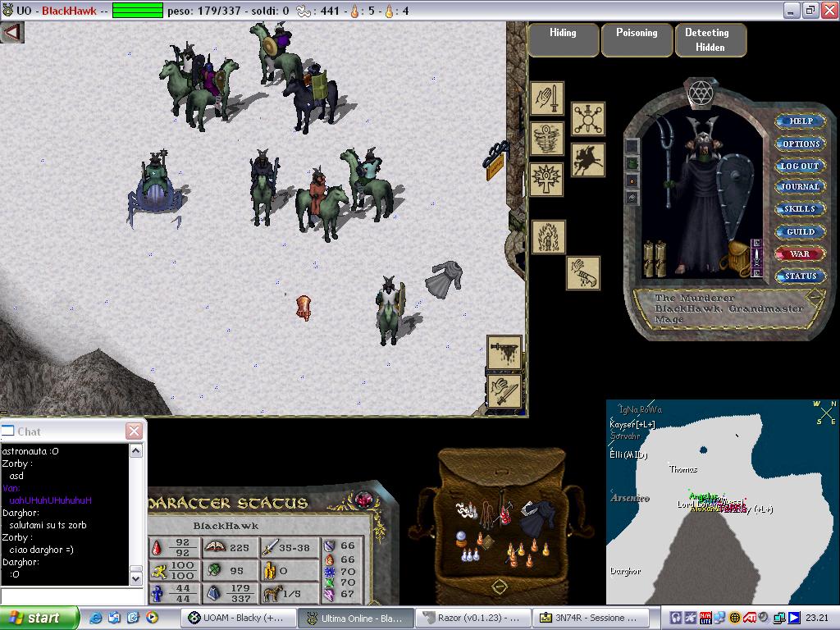Image resolution: width=840 pixels, height=630 pixels.
Task: Launch Windows Media Player from quick launch
Action: click(152, 618)
